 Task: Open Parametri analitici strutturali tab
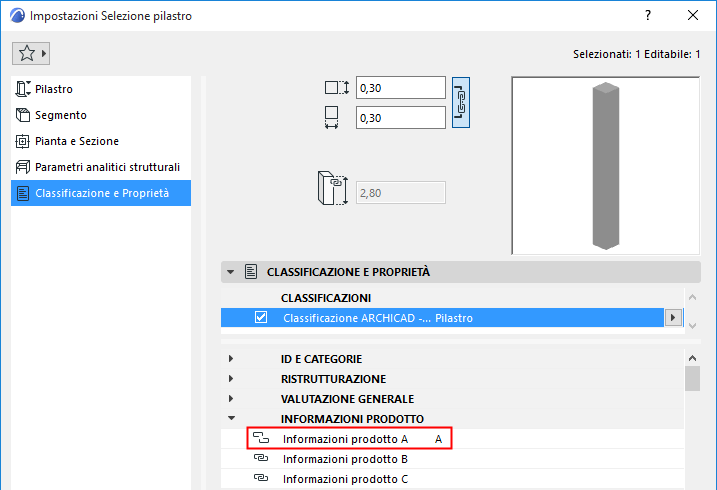coord(107,167)
